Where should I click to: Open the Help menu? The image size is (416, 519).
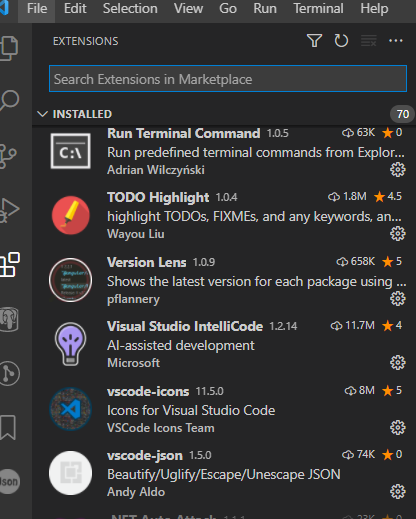[374, 9]
